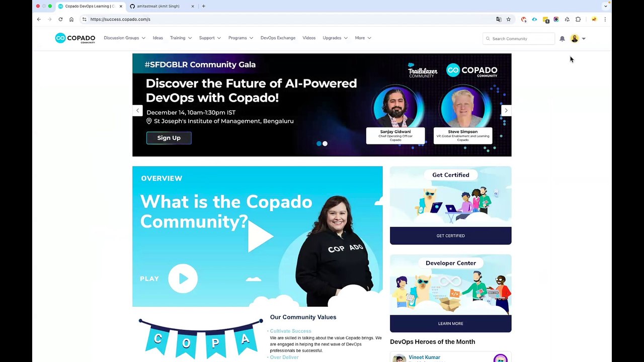Open a new browser tab

[203, 6]
